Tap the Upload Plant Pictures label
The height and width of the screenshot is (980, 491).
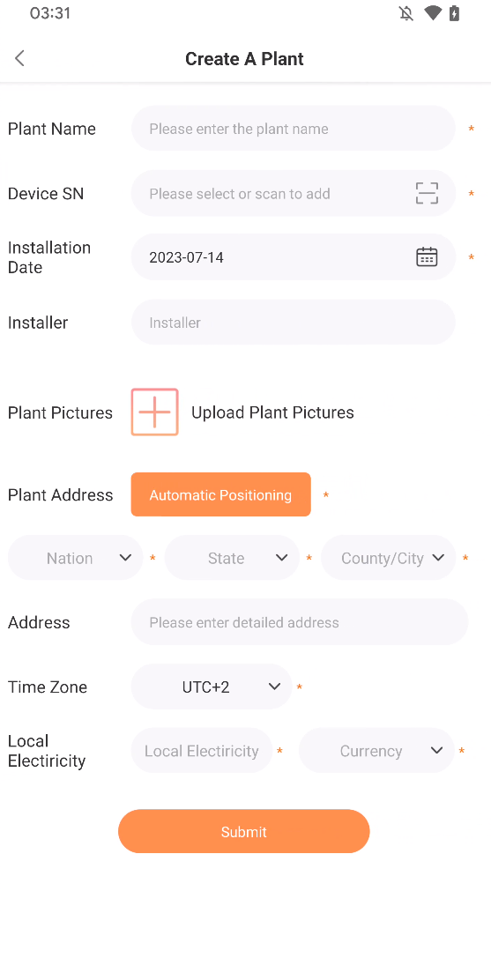click(272, 412)
